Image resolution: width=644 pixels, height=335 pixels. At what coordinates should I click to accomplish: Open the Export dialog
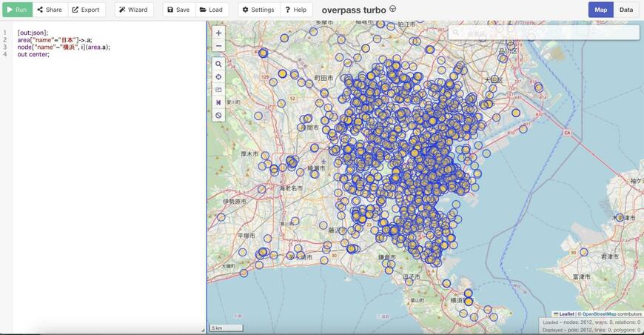[86, 10]
